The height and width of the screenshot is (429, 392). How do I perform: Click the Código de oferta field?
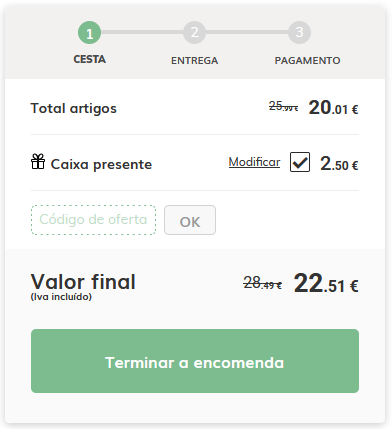pos(93,220)
